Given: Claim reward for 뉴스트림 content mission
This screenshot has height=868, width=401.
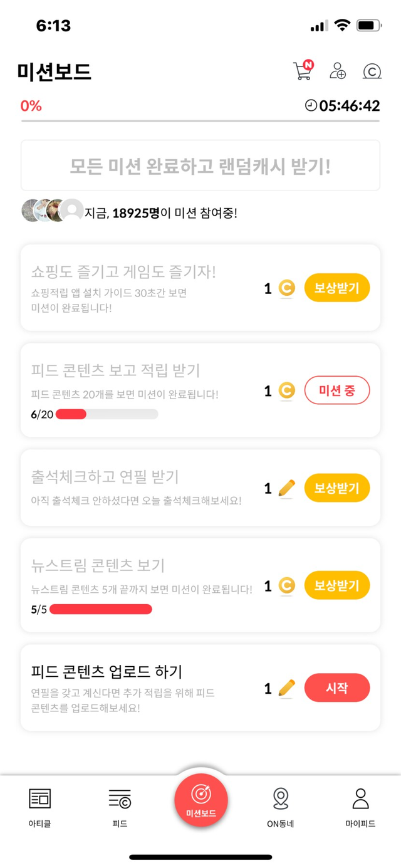Looking at the screenshot, I should click(x=337, y=585).
